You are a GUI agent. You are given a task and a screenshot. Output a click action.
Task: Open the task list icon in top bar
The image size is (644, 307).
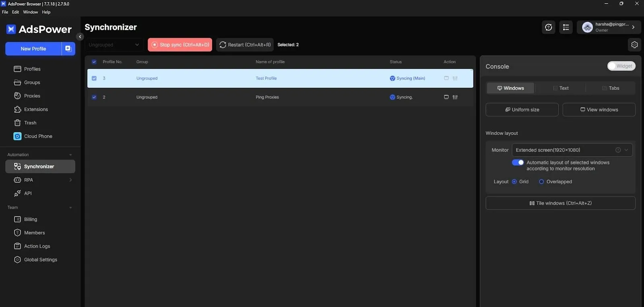point(566,27)
